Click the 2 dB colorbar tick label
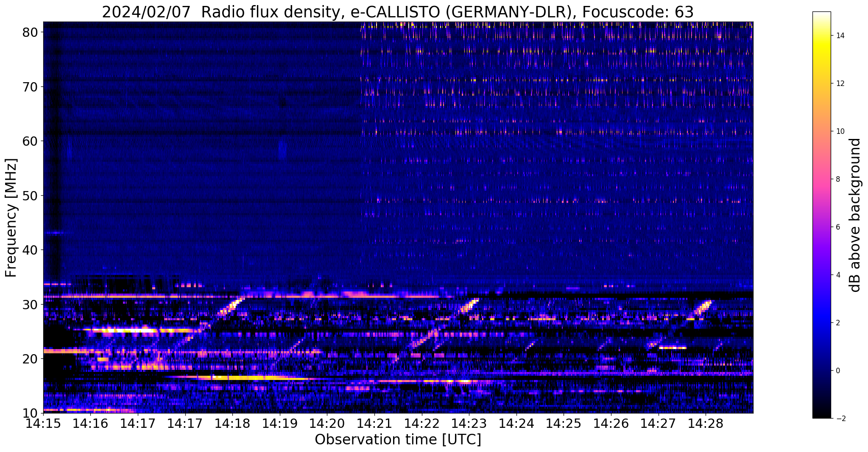This screenshot has height=452, width=868. (838, 323)
